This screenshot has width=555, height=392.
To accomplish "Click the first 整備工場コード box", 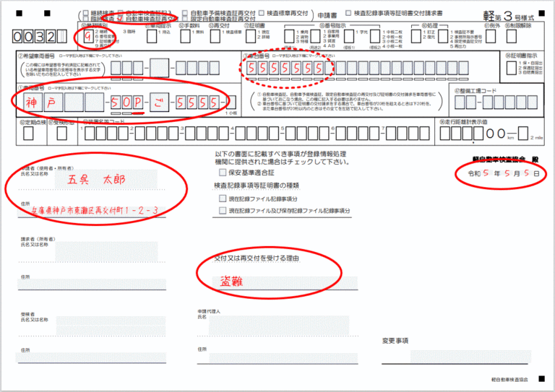I will pyautogui.click(x=460, y=103).
